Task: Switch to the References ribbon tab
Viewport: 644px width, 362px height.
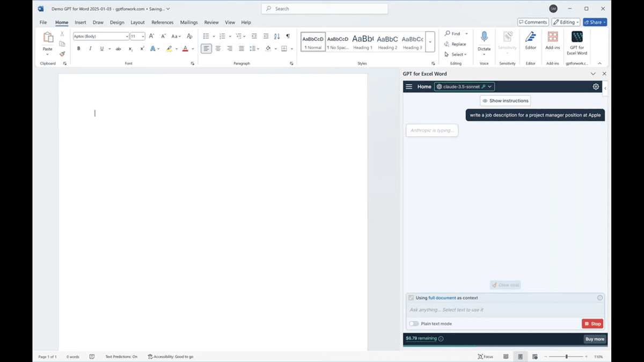Action: 162,23
